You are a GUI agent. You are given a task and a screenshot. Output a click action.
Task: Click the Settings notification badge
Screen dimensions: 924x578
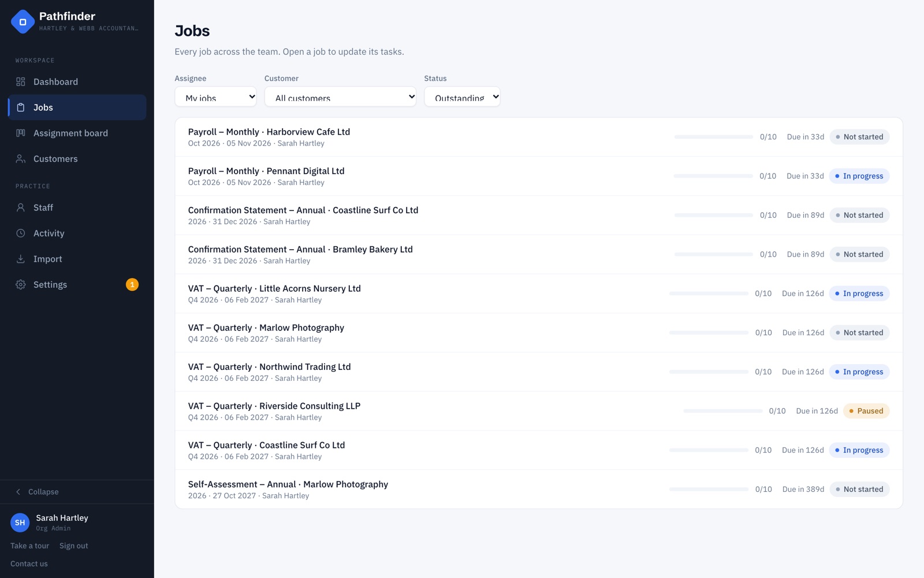point(132,284)
